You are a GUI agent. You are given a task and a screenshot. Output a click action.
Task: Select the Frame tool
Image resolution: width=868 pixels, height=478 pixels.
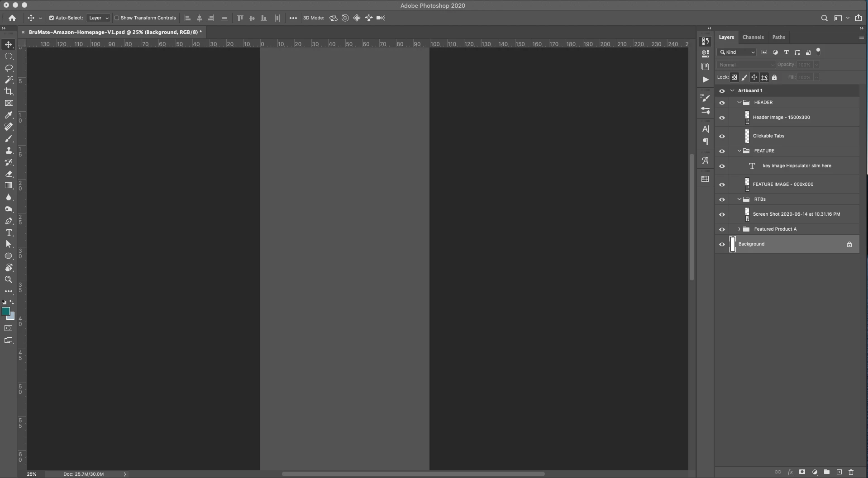9,103
